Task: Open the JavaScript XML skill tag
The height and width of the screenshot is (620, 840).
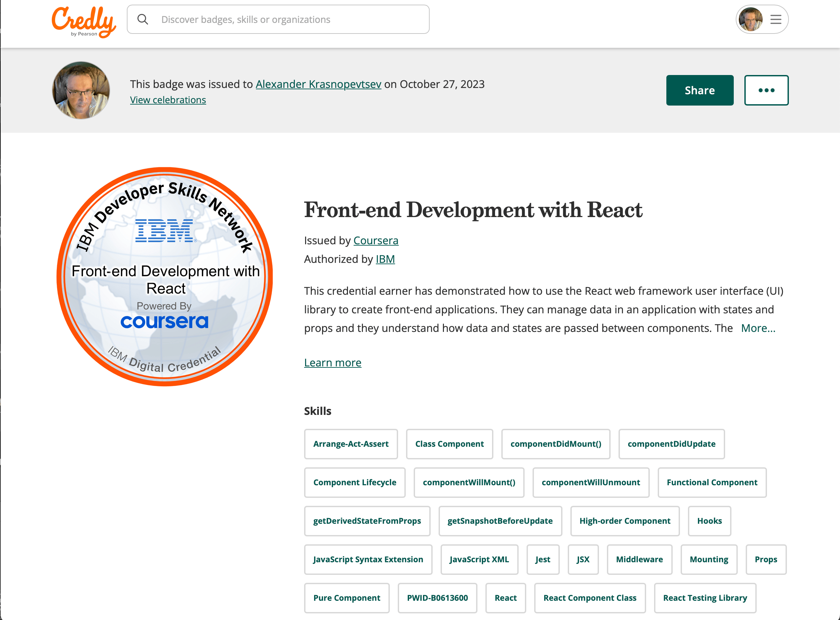Action: pos(479,560)
